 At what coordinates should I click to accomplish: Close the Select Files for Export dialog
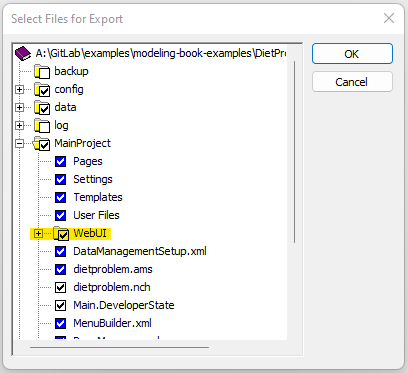[389, 18]
